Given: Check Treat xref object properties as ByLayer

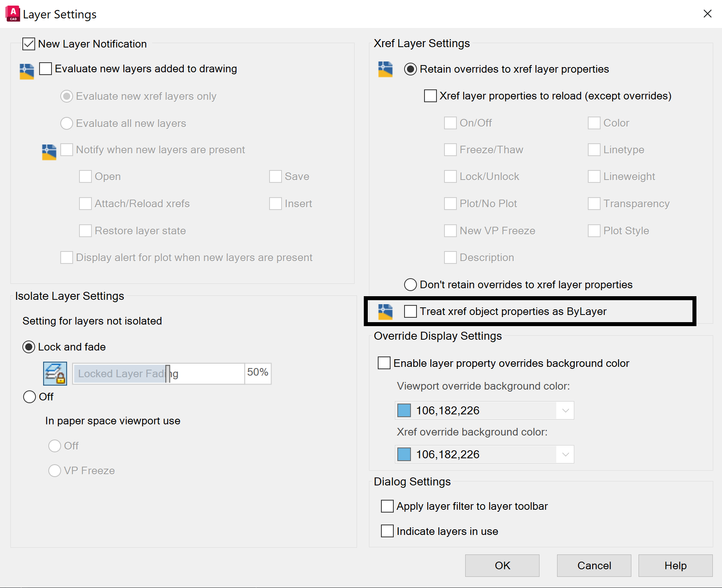Looking at the screenshot, I should (x=411, y=311).
